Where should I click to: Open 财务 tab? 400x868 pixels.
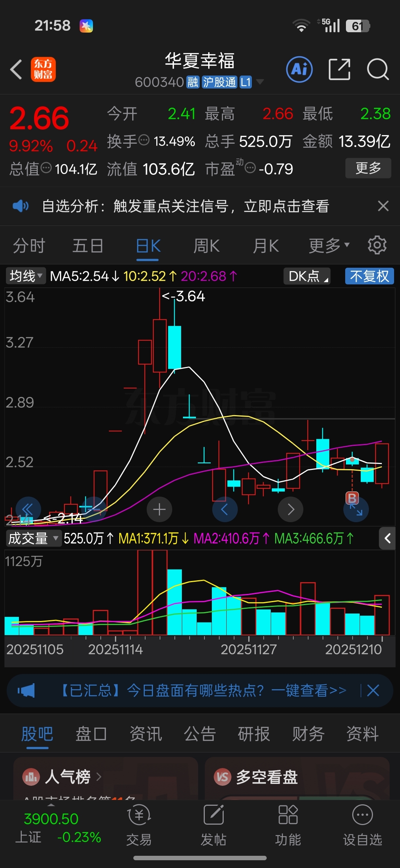308,734
